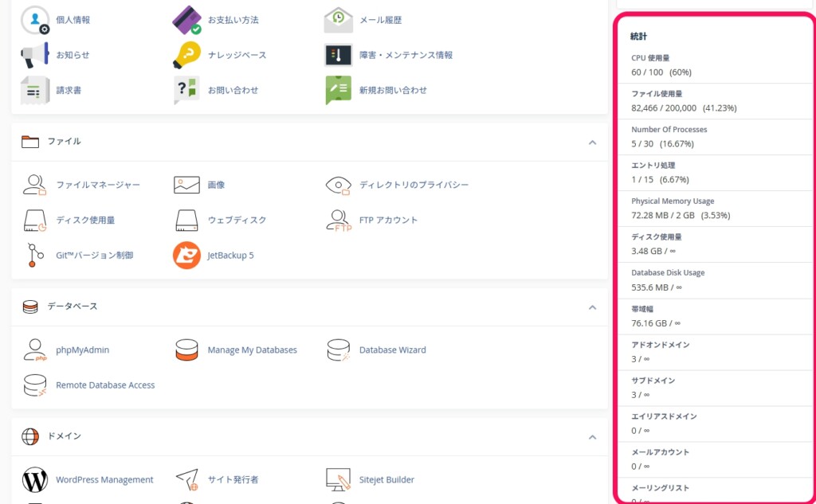Open the WordPress Management tool

(x=104, y=480)
